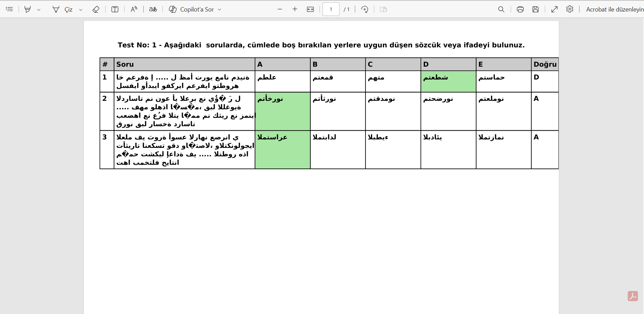The image size is (644, 314).
Task: Click the page number input field
Action: tap(331, 9)
